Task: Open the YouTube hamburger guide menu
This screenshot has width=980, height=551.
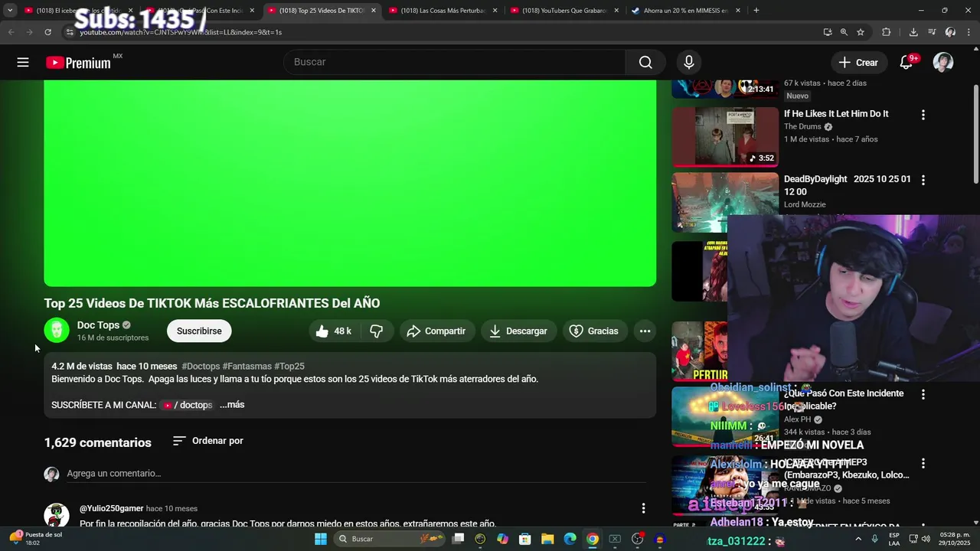Action: [x=23, y=62]
